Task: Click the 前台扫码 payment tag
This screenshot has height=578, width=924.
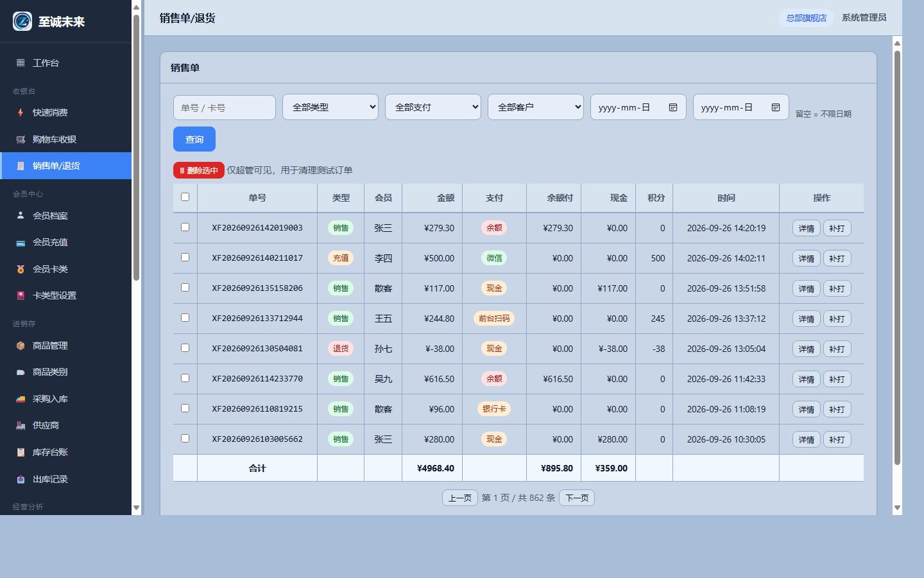Action: coord(494,319)
